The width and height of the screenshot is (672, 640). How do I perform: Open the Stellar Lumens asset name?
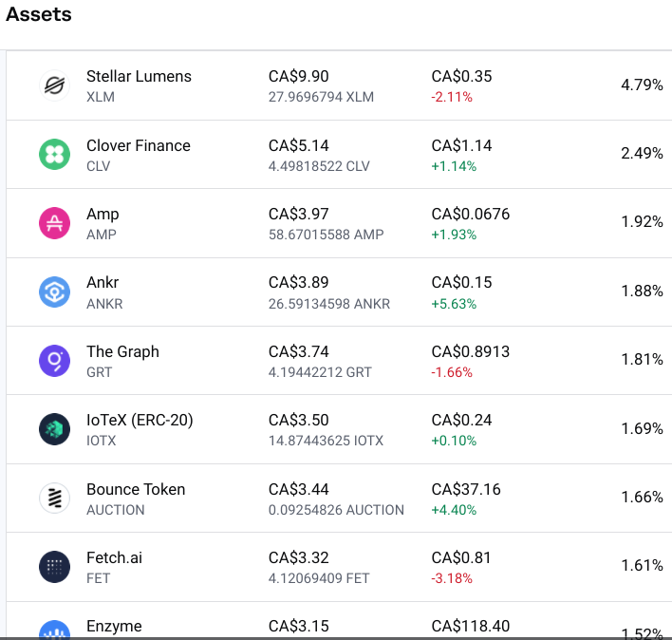(139, 76)
